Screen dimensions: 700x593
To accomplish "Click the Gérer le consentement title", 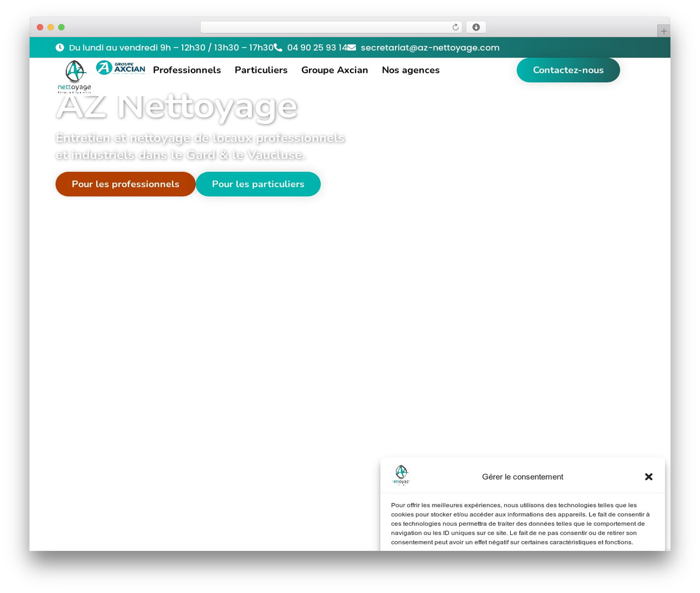I will (522, 477).
